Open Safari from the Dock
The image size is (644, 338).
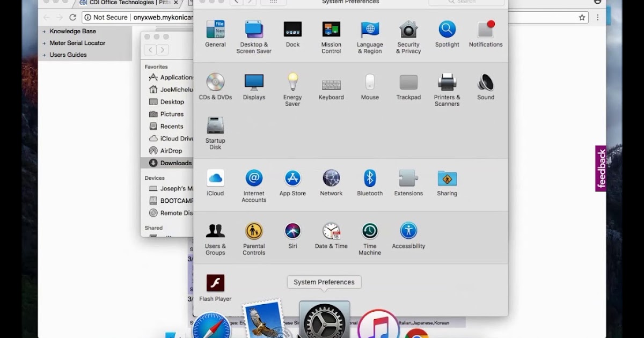[x=211, y=326]
